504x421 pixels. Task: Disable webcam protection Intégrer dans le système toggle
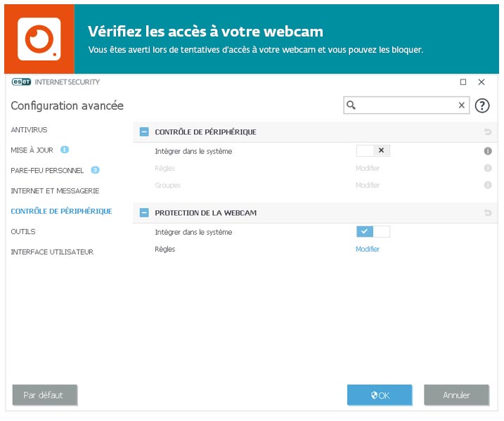click(373, 232)
